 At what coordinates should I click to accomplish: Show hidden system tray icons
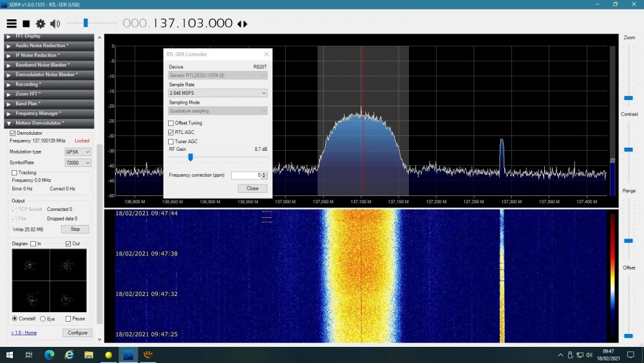point(561,355)
